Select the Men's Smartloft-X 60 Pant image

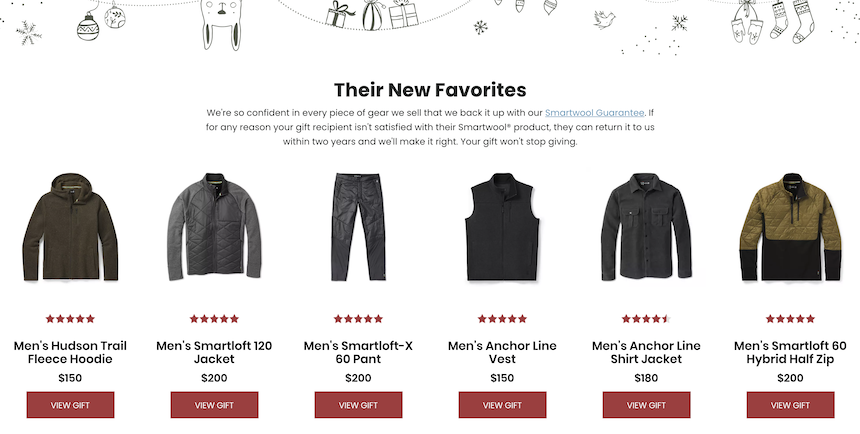click(358, 228)
